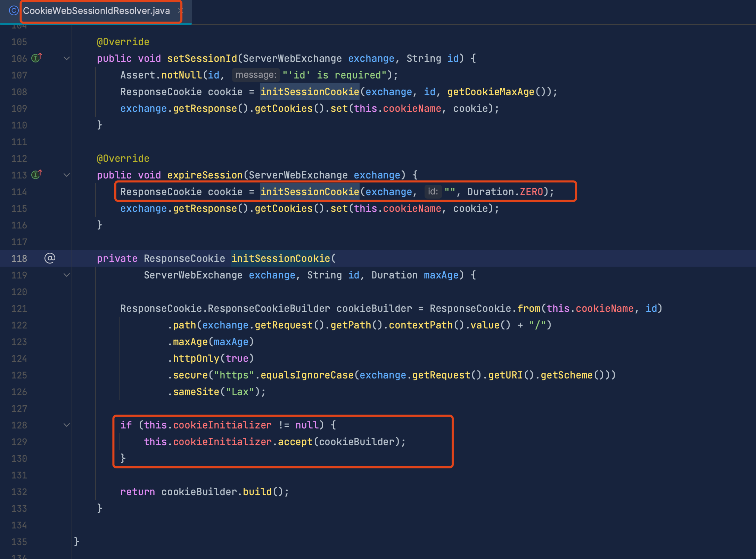The width and height of the screenshot is (756, 559).
Task: Click the .sameSite call on line 126
Action: pos(193,392)
